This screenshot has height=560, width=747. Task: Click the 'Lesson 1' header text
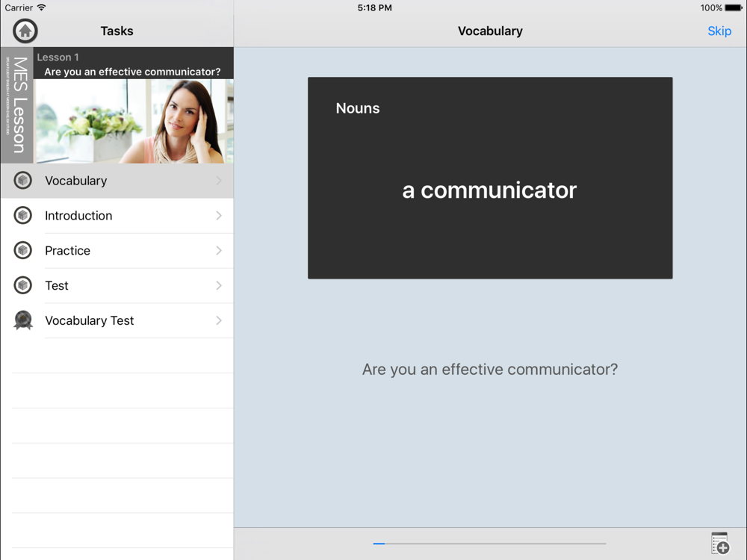(58, 57)
